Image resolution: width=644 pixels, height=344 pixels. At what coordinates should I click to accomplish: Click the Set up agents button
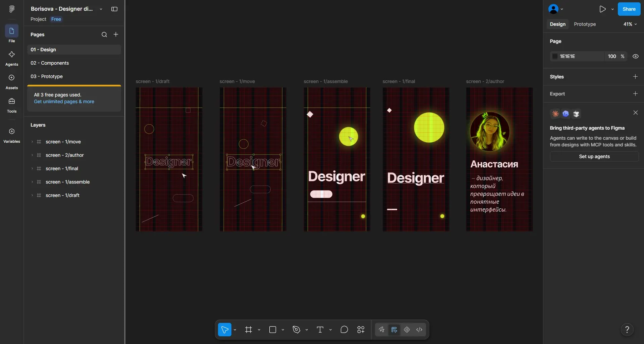(x=594, y=156)
